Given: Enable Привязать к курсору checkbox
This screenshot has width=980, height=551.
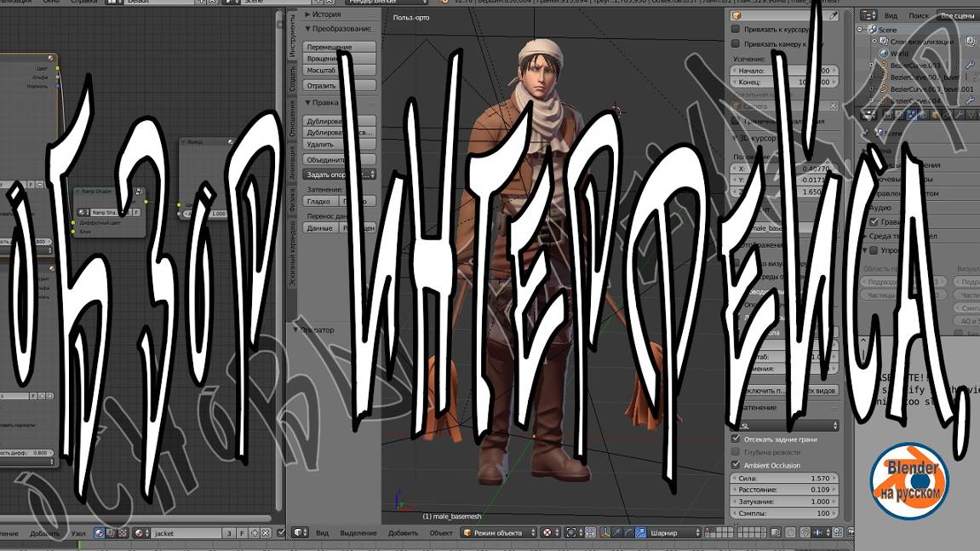Looking at the screenshot, I should pos(736,29).
